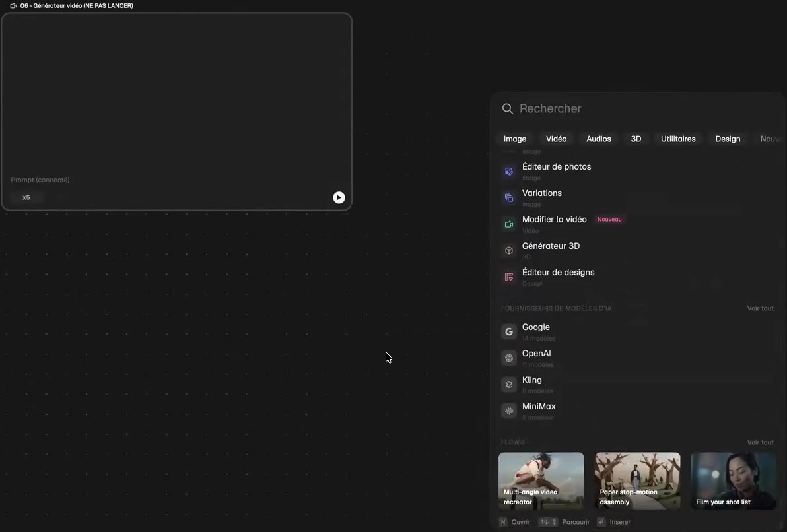Open the Multi-angle video recreator flow

click(x=541, y=481)
